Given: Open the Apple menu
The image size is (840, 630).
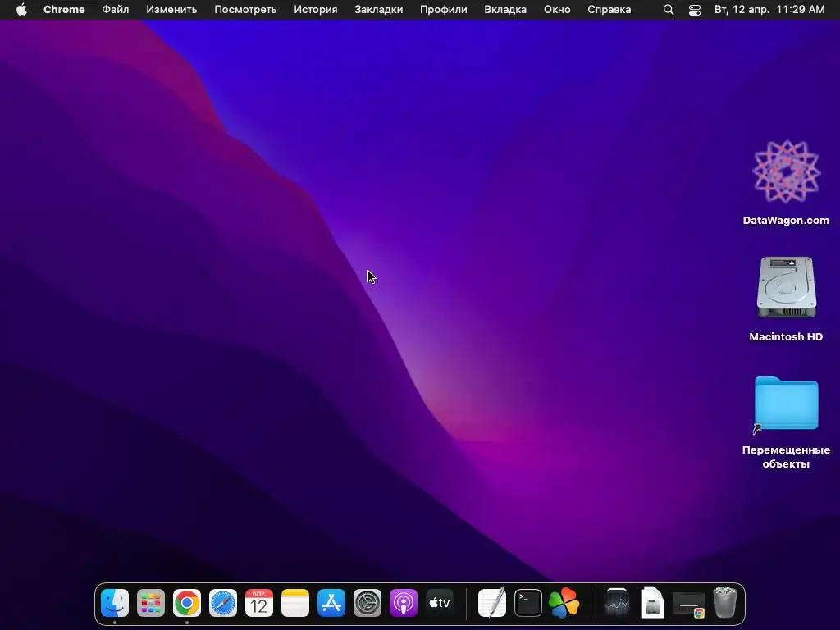Looking at the screenshot, I should pyautogui.click(x=21, y=10).
